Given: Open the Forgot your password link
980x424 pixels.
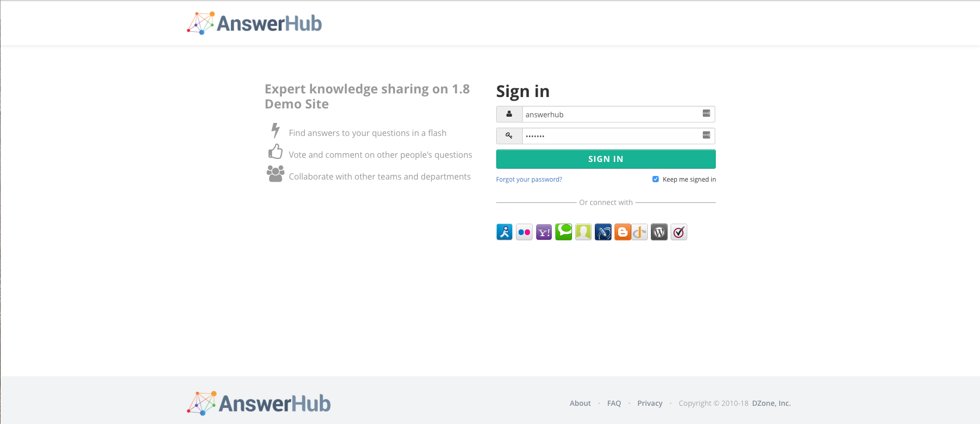Looking at the screenshot, I should click(529, 180).
